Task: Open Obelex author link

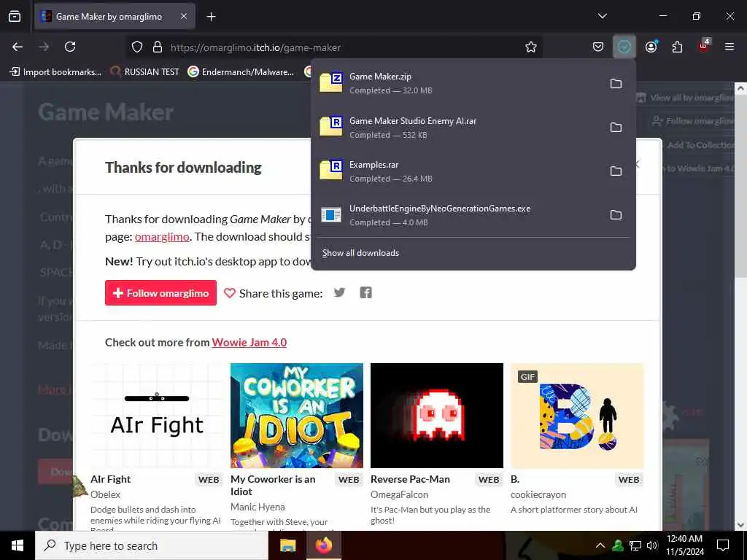Action: click(105, 494)
